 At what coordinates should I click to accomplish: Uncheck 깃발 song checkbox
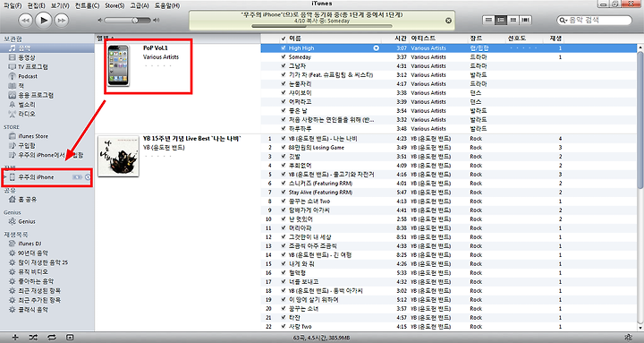(x=284, y=157)
